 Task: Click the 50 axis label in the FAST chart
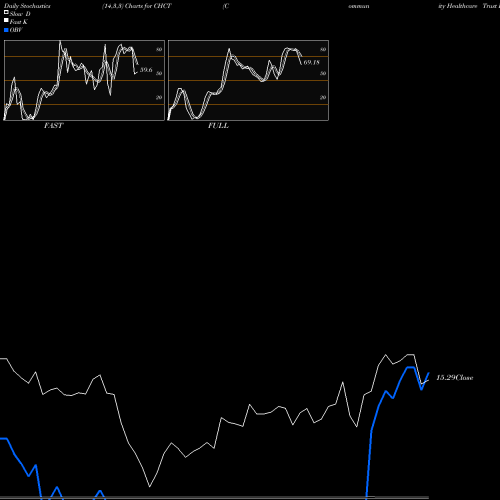point(159,73)
